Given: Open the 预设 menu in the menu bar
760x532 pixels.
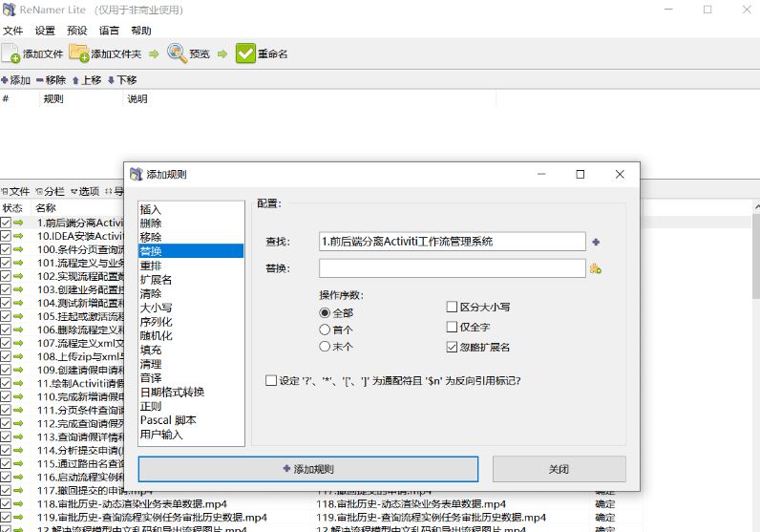Looking at the screenshot, I should [x=76, y=31].
